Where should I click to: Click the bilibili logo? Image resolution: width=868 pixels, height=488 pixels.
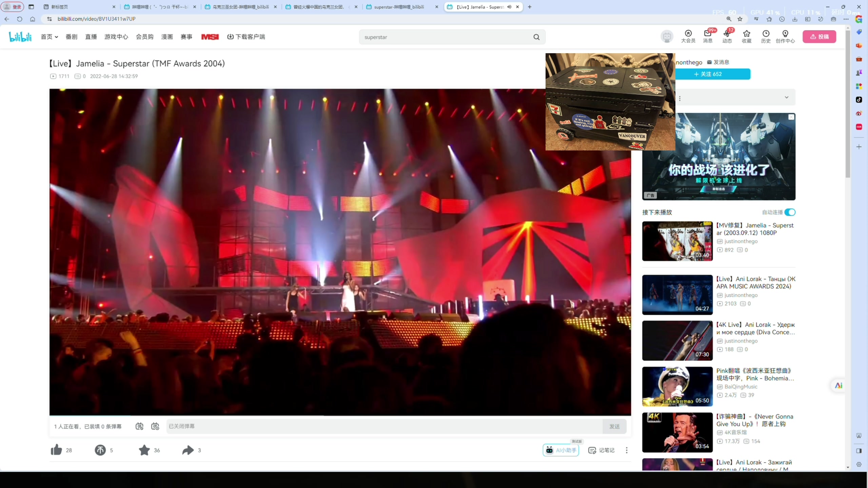tap(20, 37)
